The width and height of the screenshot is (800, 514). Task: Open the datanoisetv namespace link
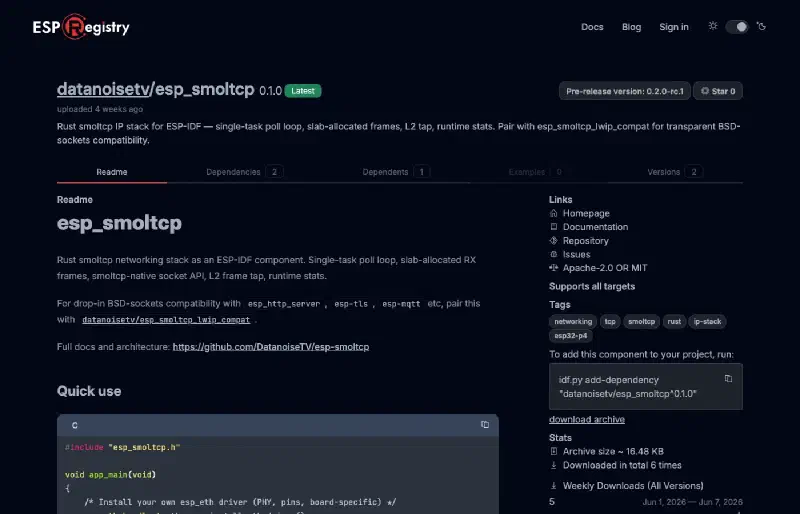click(x=103, y=89)
